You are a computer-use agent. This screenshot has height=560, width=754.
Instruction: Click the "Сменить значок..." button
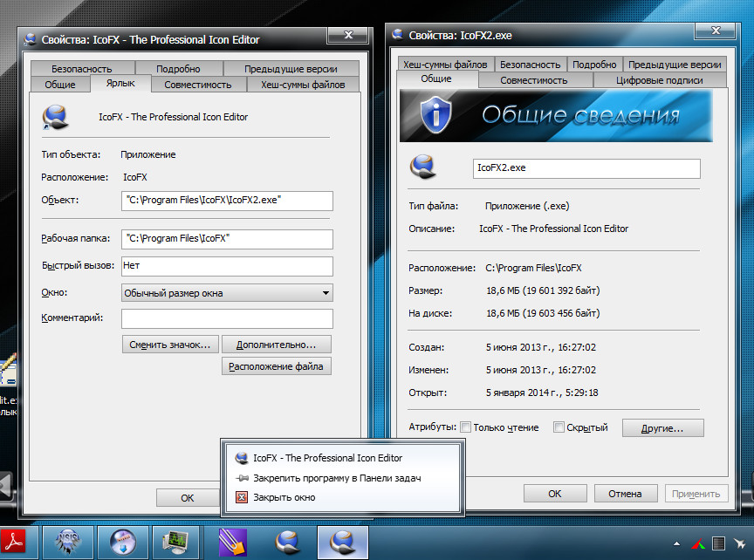pos(170,344)
